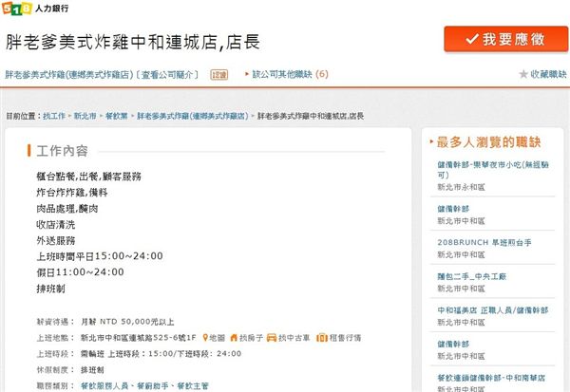Viewport: 570px width, 392px height.
Task: Click the car icon for 找中古車
Action: point(272,338)
